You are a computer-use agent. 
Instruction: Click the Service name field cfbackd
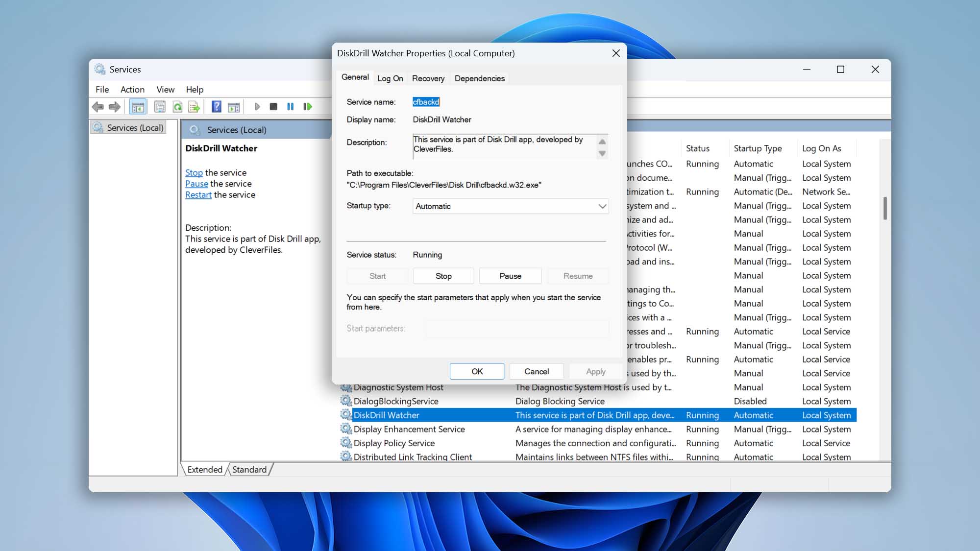pyautogui.click(x=426, y=102)
